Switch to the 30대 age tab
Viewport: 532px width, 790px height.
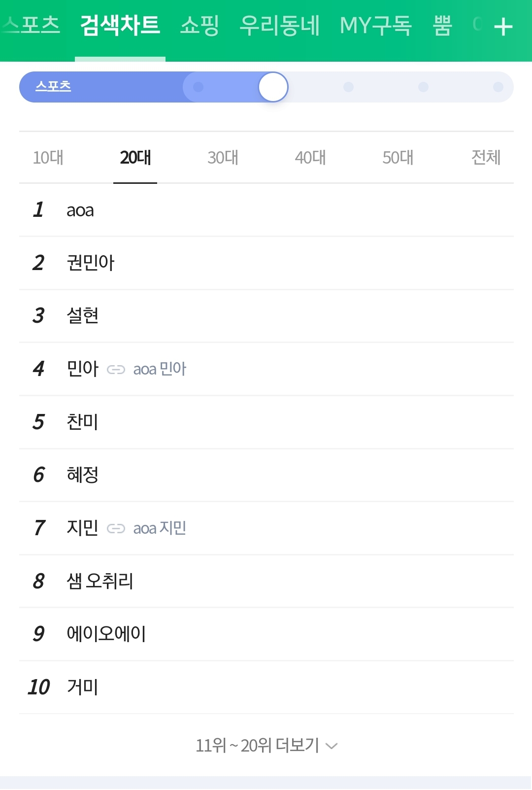[x=223, y=158]
